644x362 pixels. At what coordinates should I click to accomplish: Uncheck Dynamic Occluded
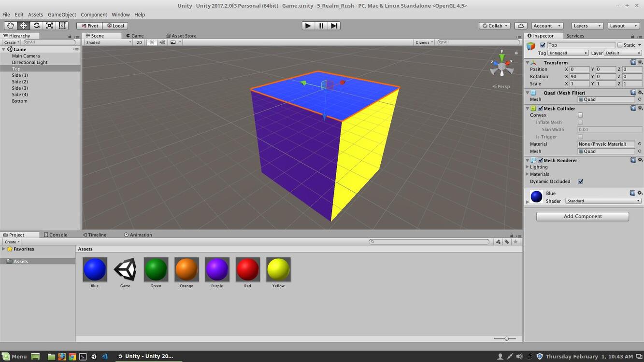(x=580, y=181)
